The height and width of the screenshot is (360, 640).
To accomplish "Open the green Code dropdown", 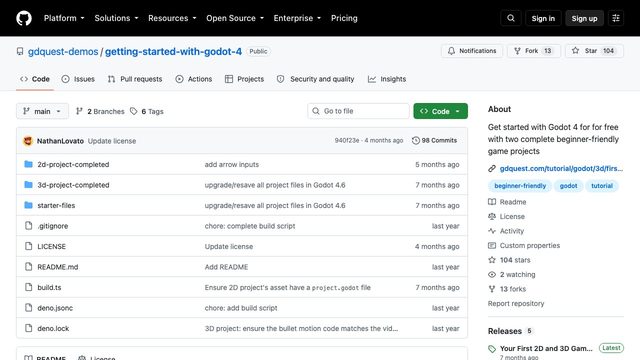I will pos(440,111).
